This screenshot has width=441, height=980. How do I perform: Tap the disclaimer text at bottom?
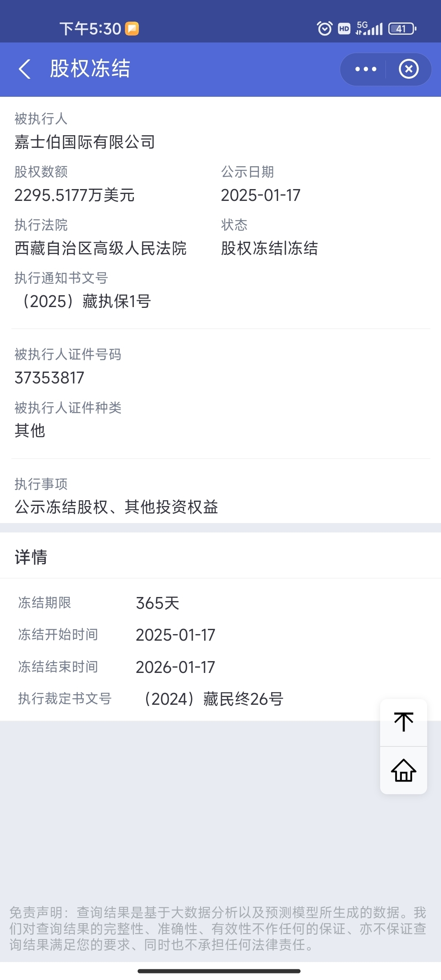(x=218, y=928)
